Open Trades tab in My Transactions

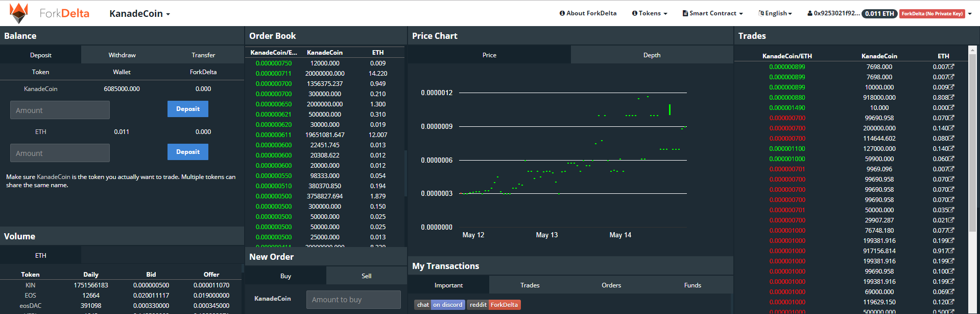coord(530,285)
